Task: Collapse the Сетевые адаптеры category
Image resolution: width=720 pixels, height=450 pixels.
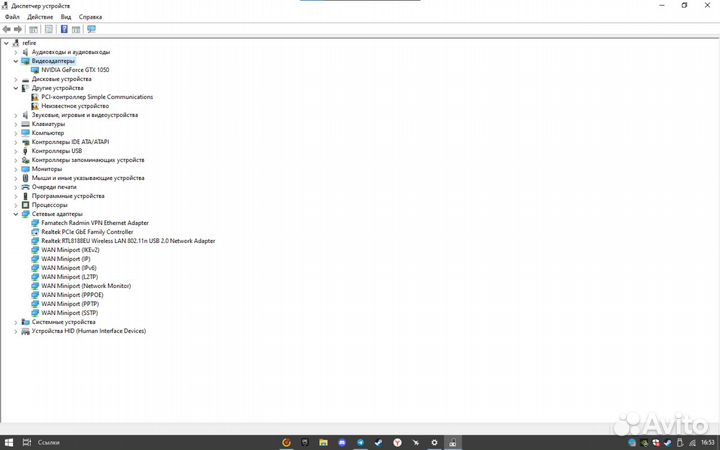Action: tap(16, 214)
